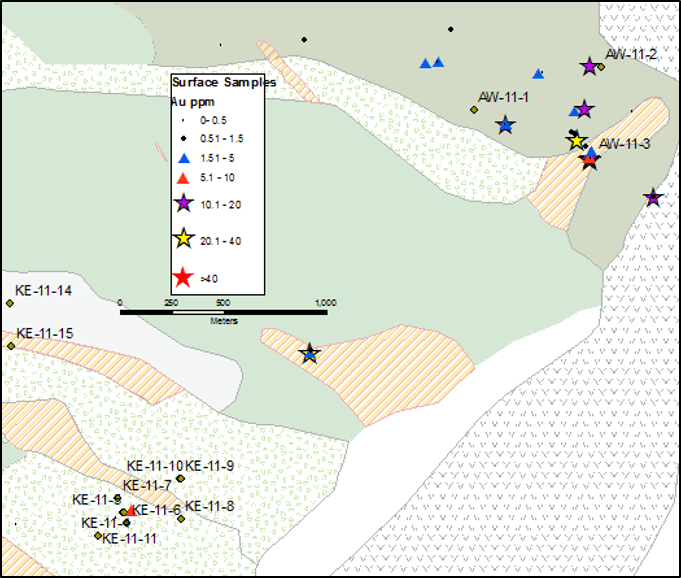Select the '>40' legend range
Image resolution: width=681 pixels, height=578 pixels.
point(209,279)
